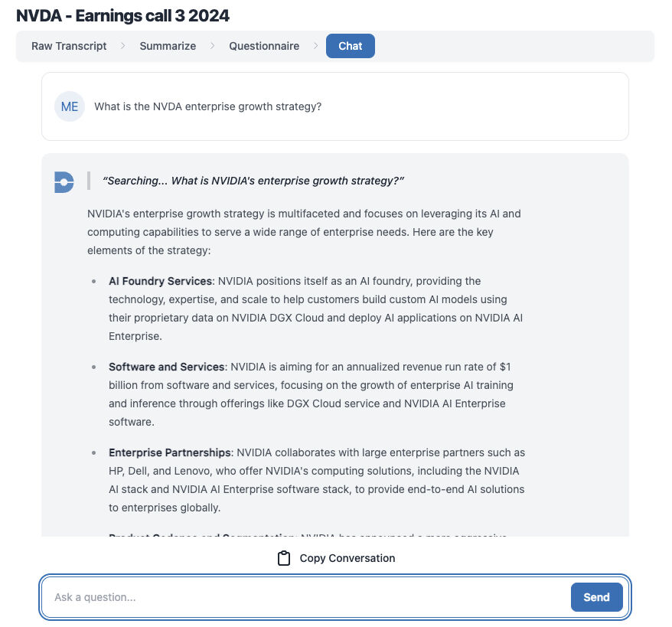Click the intro paragraph of the answer

pyautogui.click(x=304, y=232)
